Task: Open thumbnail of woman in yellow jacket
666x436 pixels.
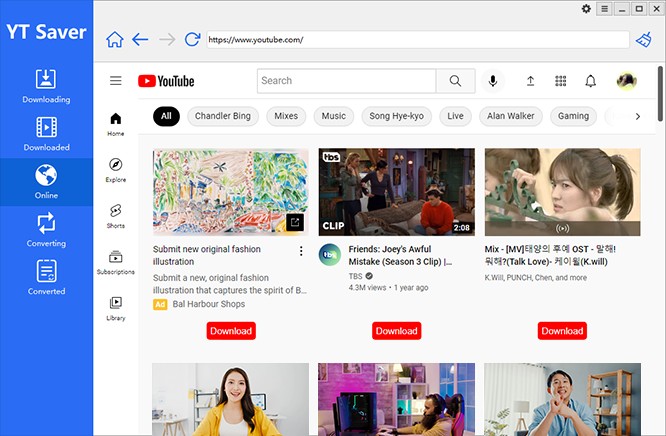Action: tap(231, 399)
